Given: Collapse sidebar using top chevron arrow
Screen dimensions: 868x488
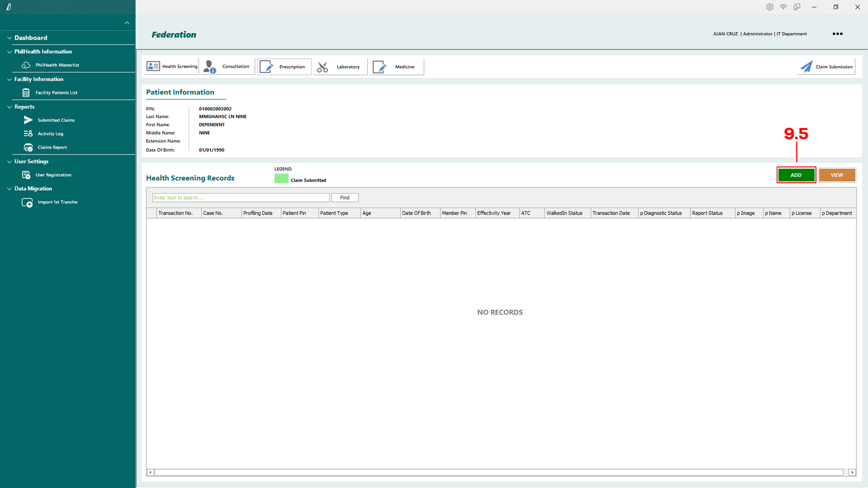Looking at the screenshot, I should tap(127, 23).
